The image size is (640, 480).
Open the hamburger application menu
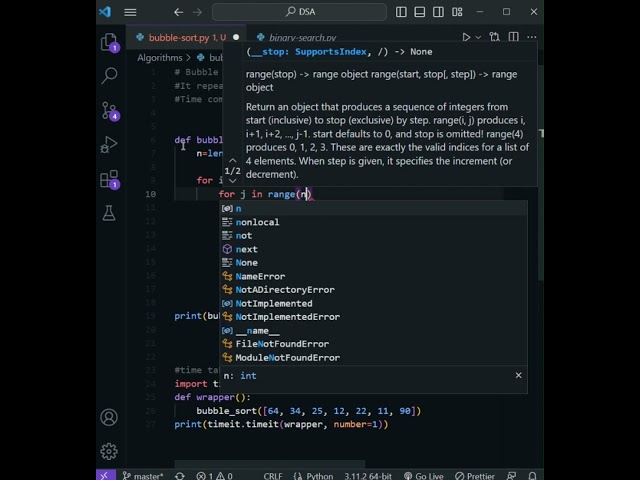pos(130,12)
